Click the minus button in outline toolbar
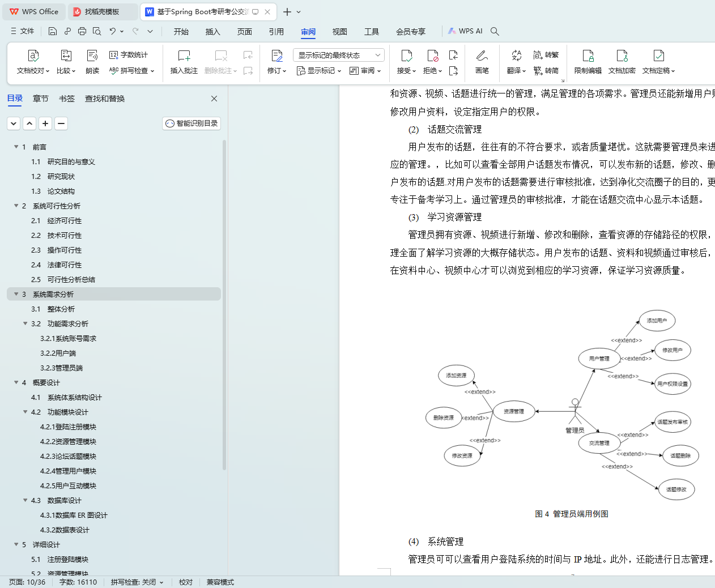 coord(61,123)
